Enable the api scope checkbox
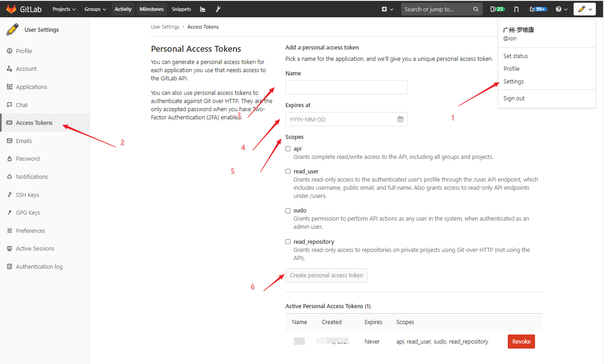604x364 pixels. pyautogui.click(x=288, y=149)
